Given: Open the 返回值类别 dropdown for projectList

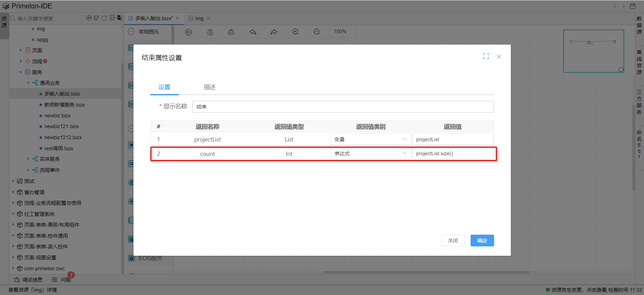Looking at the screenshot, I should [370, 139].
